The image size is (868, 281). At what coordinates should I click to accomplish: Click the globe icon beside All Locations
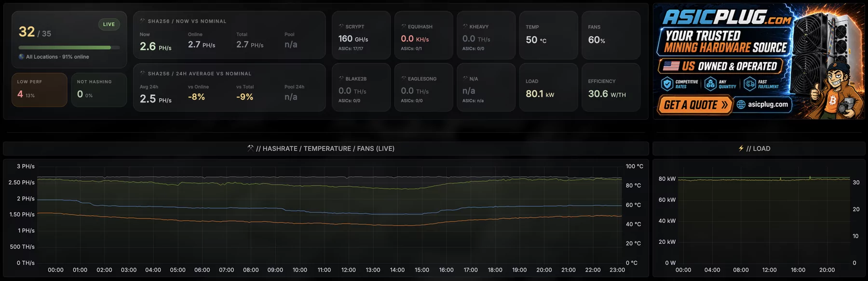pyautogui.click(x=21, y=56)
